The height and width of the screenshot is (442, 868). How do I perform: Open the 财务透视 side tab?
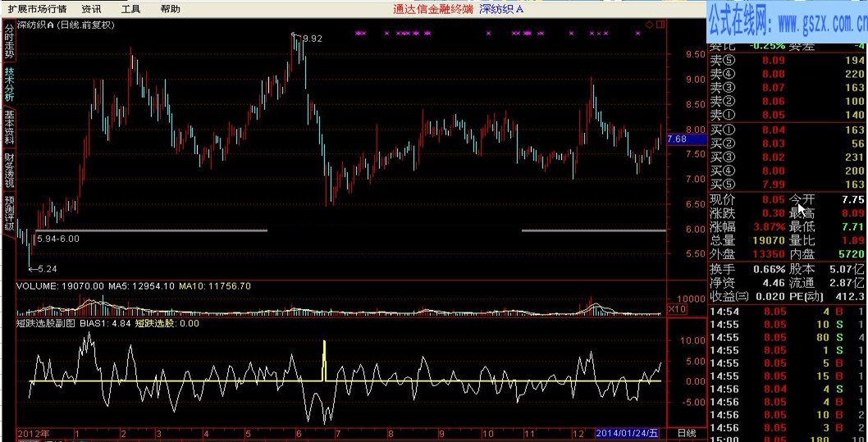point(8,169)
